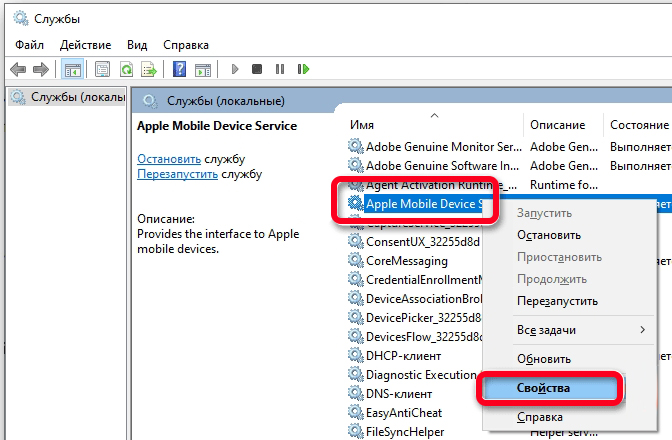The image size is (672, 440).
Task: Open the Properties toolbar icon
Action: tap(102, 69)
